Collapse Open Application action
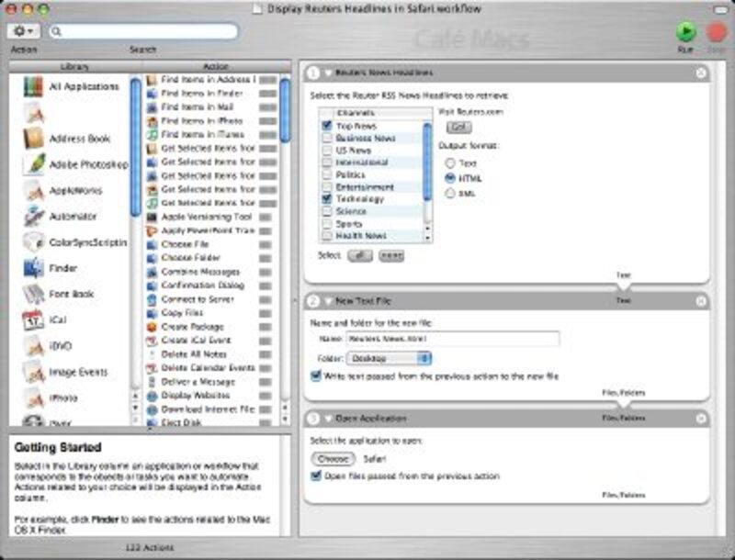This screenshot has width=735, height=560. pyautogui.click(x=329, y=419)
